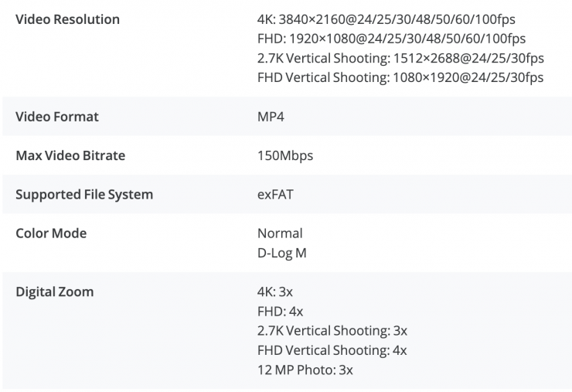Click the Color Mode label
572x392 pixels.
coord(51,233)
